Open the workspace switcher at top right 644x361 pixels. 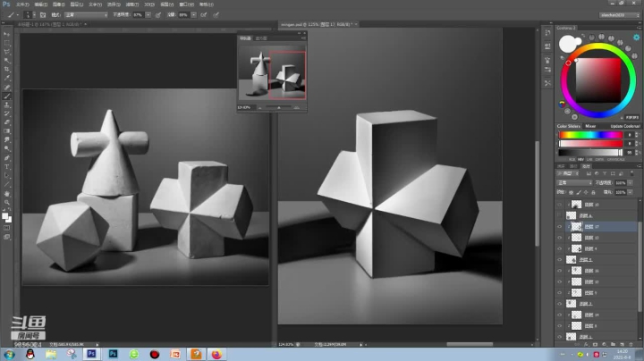point(619,15)
